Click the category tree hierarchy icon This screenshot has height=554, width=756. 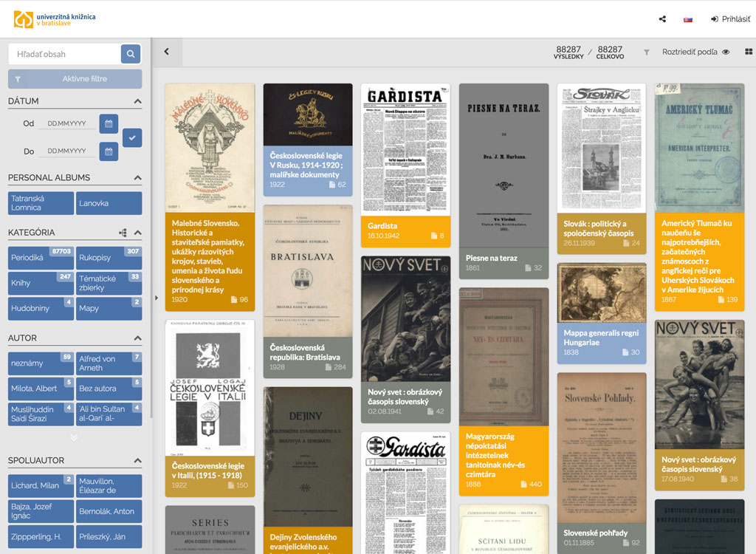(x=123, y=233)
